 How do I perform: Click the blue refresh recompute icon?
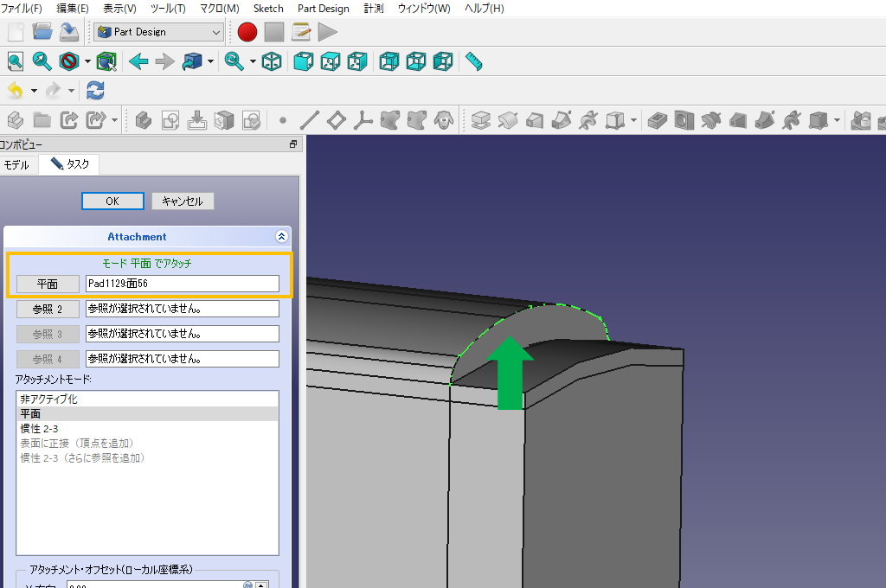click(95, 90)
